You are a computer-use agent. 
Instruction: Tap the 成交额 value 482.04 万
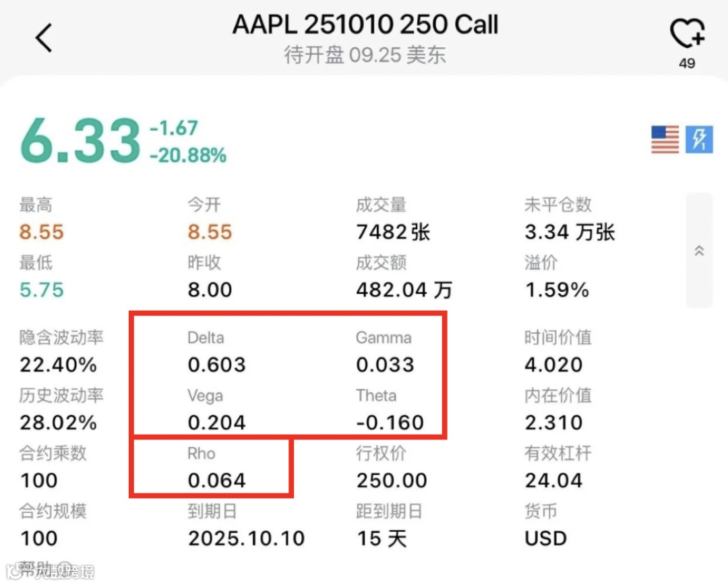404,290
